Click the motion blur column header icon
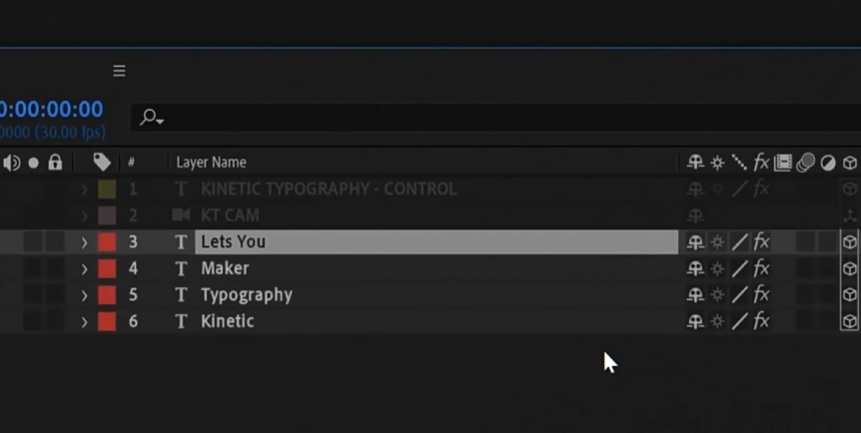 point(805,162)
